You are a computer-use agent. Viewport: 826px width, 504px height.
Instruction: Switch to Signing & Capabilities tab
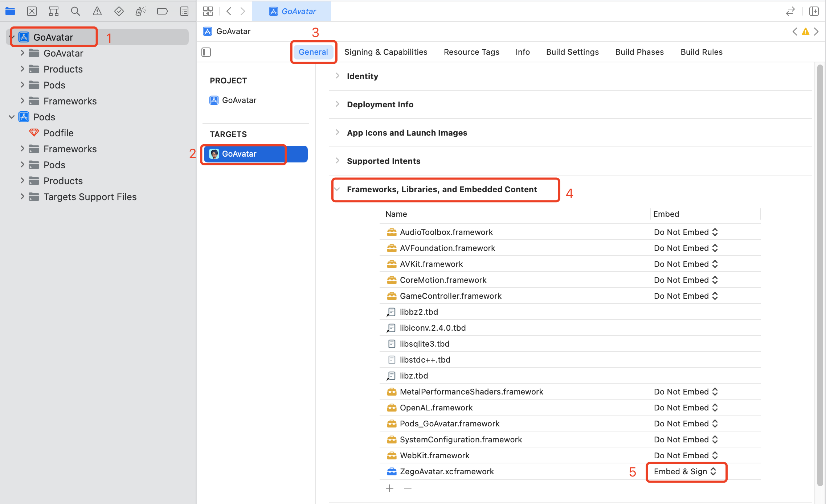tap(386, 52)
